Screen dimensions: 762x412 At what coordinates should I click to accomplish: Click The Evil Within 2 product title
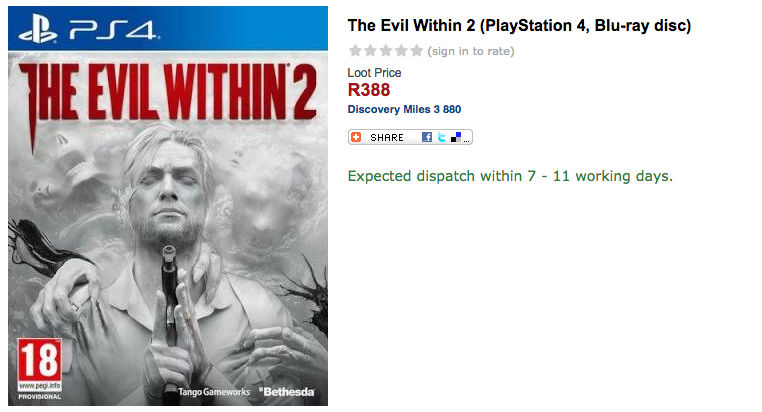pos(519,25)
